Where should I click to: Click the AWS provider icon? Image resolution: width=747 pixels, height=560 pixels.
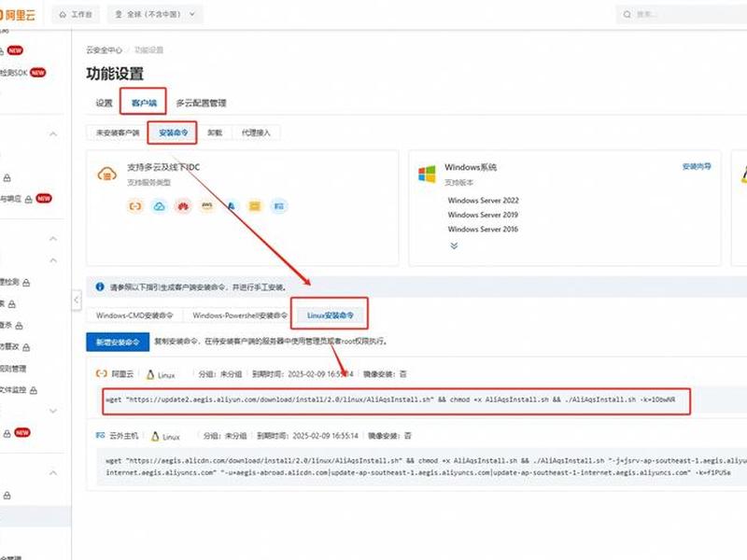pyautogui.click(x=207, y=206)
